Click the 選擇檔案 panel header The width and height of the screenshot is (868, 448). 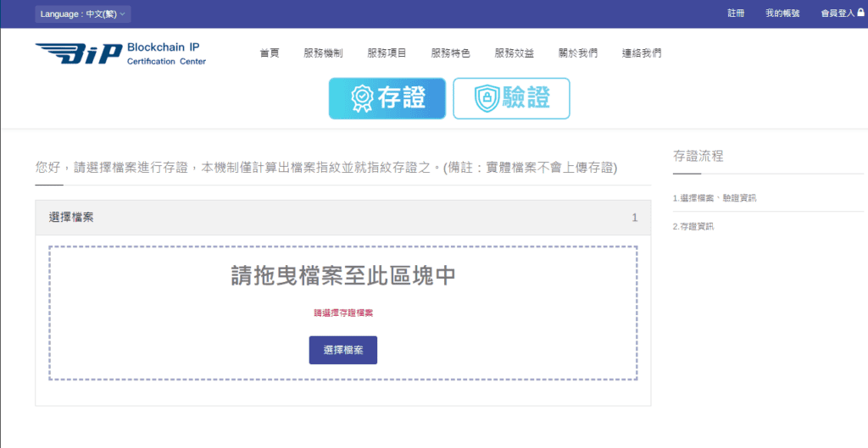342,218
